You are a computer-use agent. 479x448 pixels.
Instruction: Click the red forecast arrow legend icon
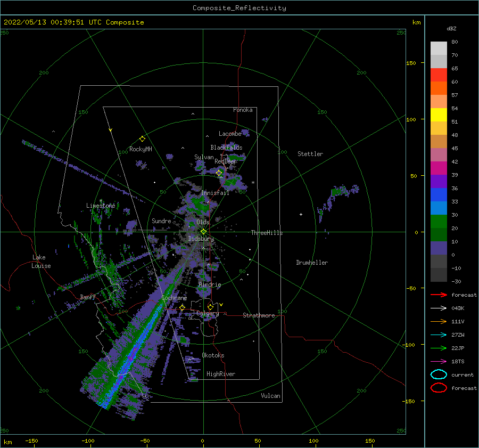pyautogui.click(x=439, y=295)
